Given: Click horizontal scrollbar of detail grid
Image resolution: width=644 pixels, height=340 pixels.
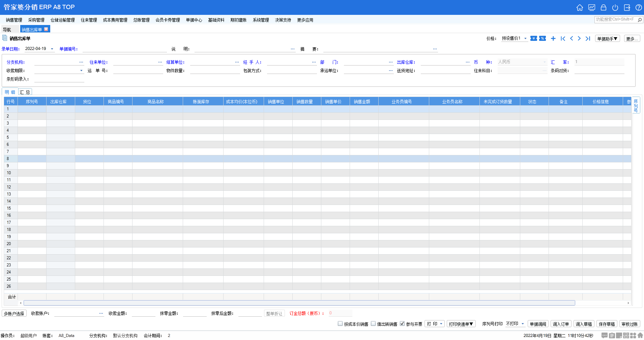Looking at the screenshot, I should tap(299, 303).
